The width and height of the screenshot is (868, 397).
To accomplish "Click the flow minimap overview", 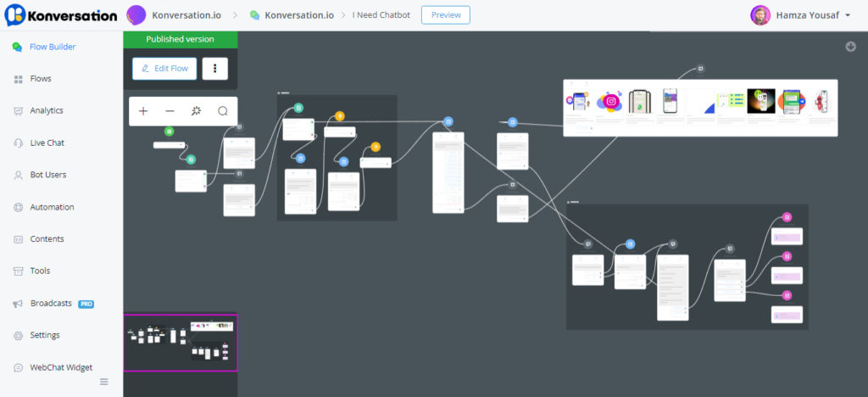I will pyautogui.click(x=181, y=343).
